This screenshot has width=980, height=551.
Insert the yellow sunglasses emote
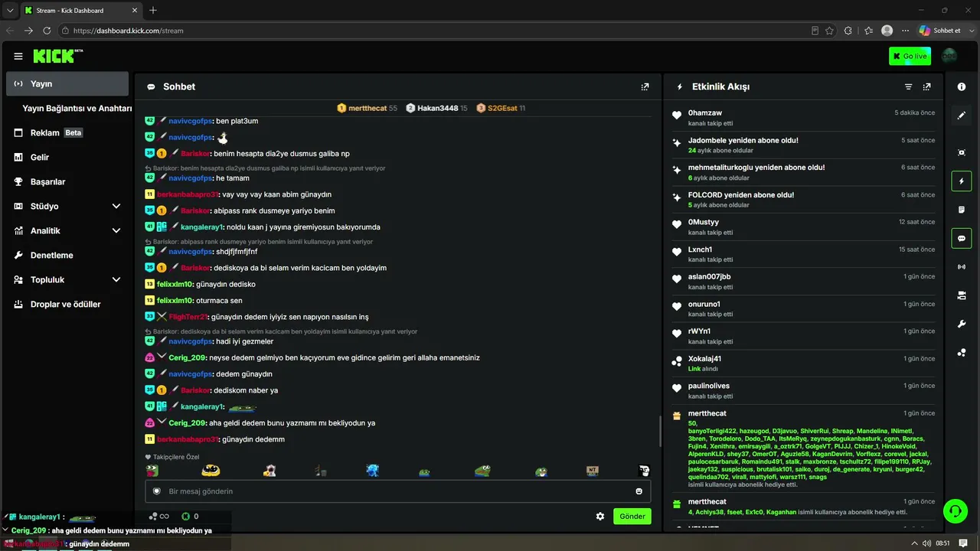tap(211, 470)
